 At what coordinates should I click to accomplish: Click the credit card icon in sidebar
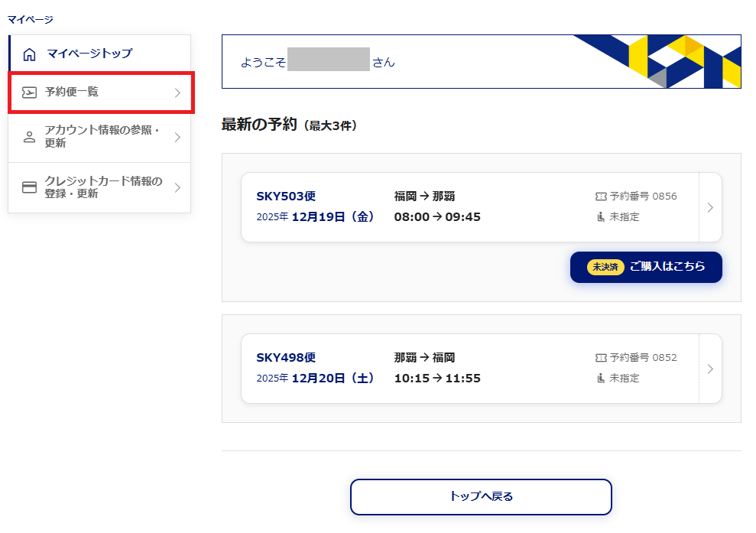29,187
